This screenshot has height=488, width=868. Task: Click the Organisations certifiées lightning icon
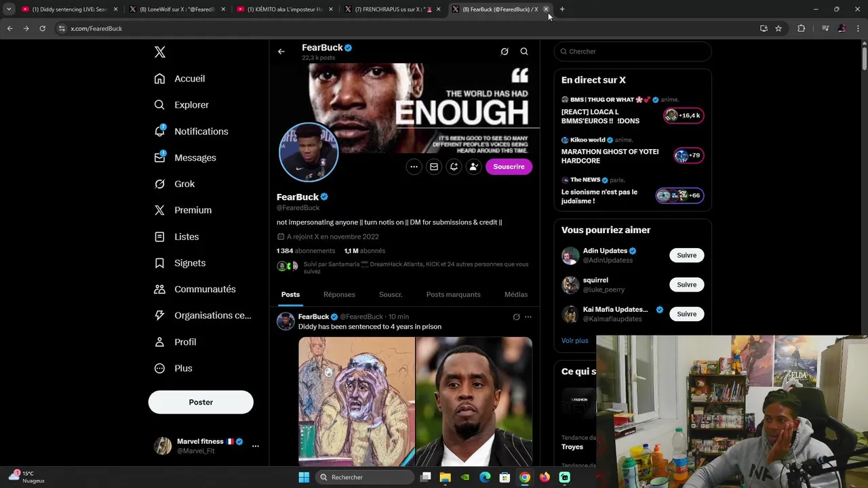(159, 315)
